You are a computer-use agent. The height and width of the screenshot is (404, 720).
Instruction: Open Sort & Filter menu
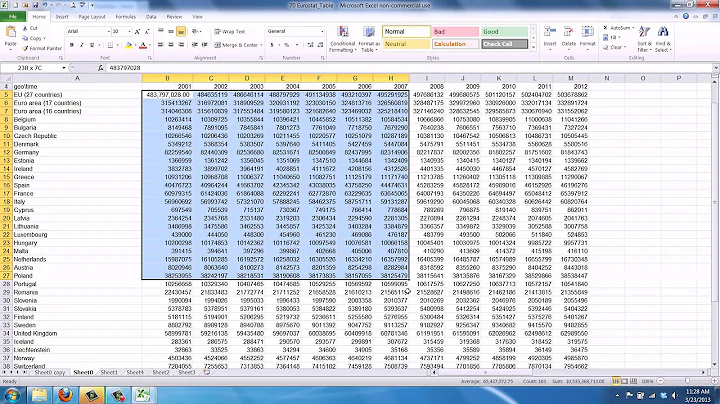644,39
